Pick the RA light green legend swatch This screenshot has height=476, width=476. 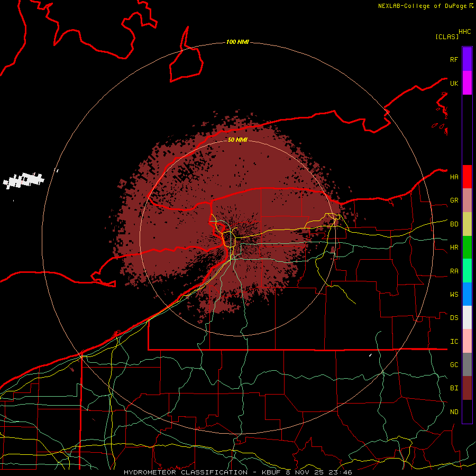click(467, 271)
